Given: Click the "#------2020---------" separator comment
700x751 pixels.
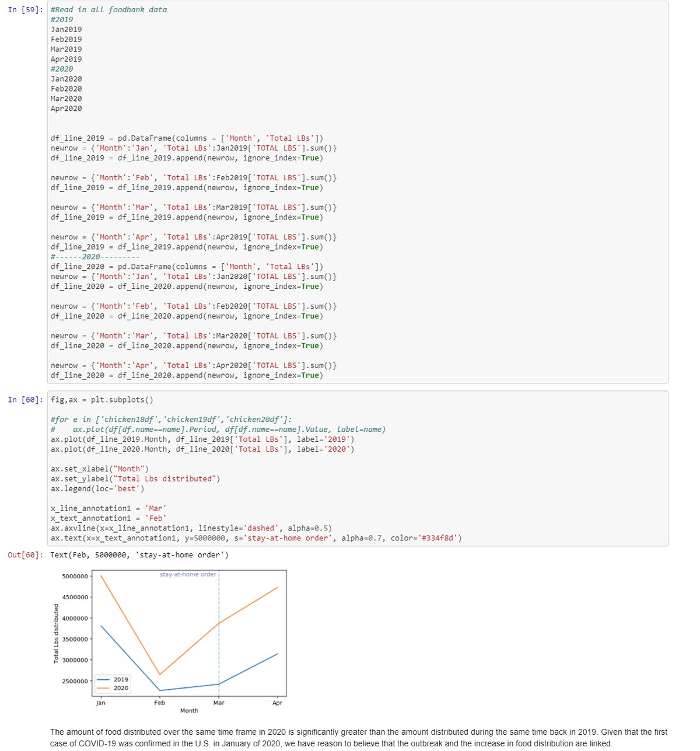Looking at the screenshot, I should [x=95, y=257].
